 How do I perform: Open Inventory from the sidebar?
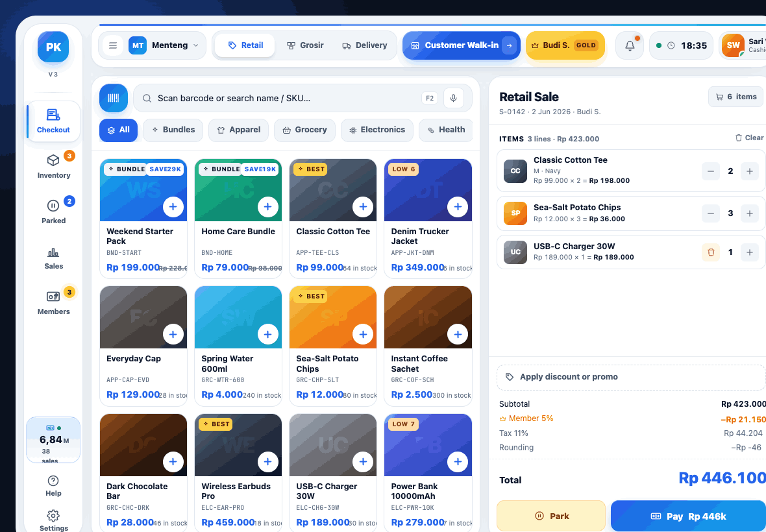53,167
